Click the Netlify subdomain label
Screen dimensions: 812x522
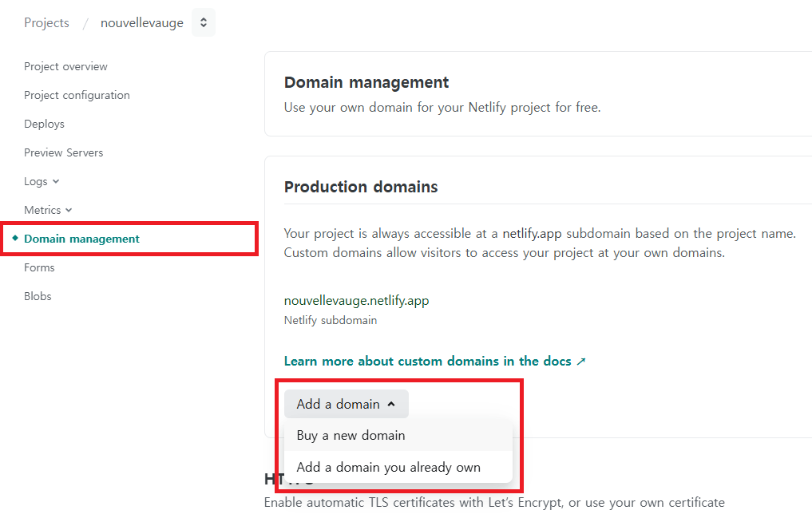click(331, 320)
